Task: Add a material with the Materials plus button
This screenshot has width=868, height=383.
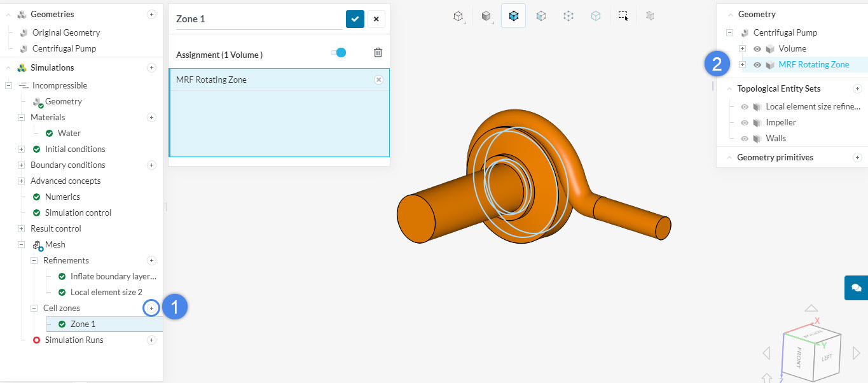Action: (151, 117)
